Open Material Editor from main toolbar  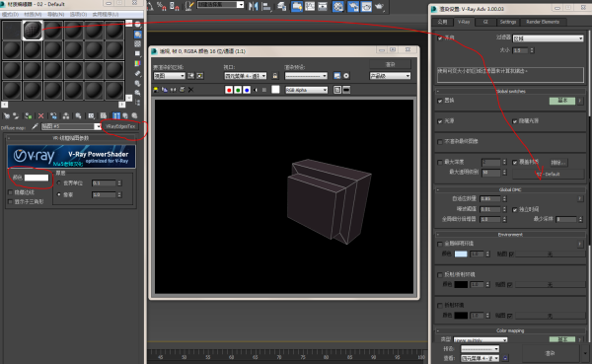pos(338,7)
